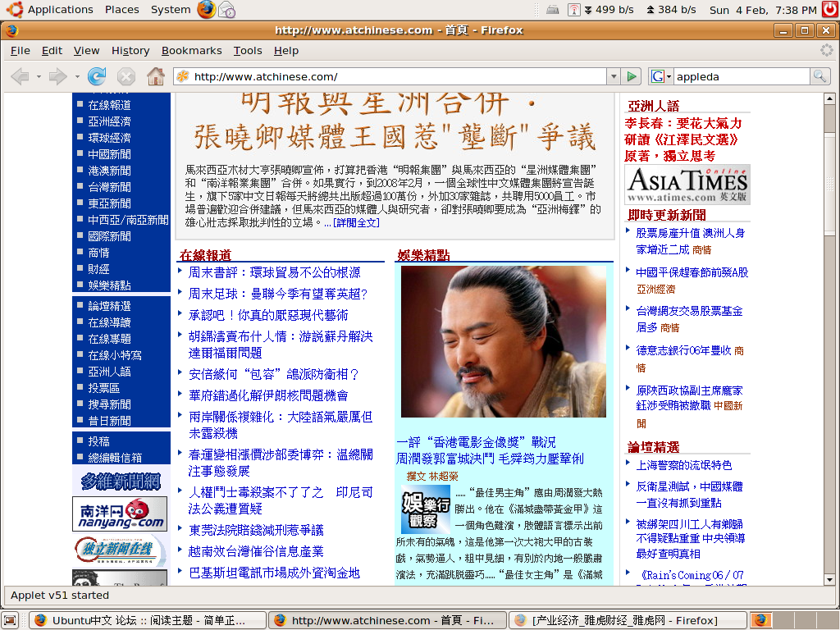Open the 詳閱全文 link
840x630 pixels.
[356, 222]
